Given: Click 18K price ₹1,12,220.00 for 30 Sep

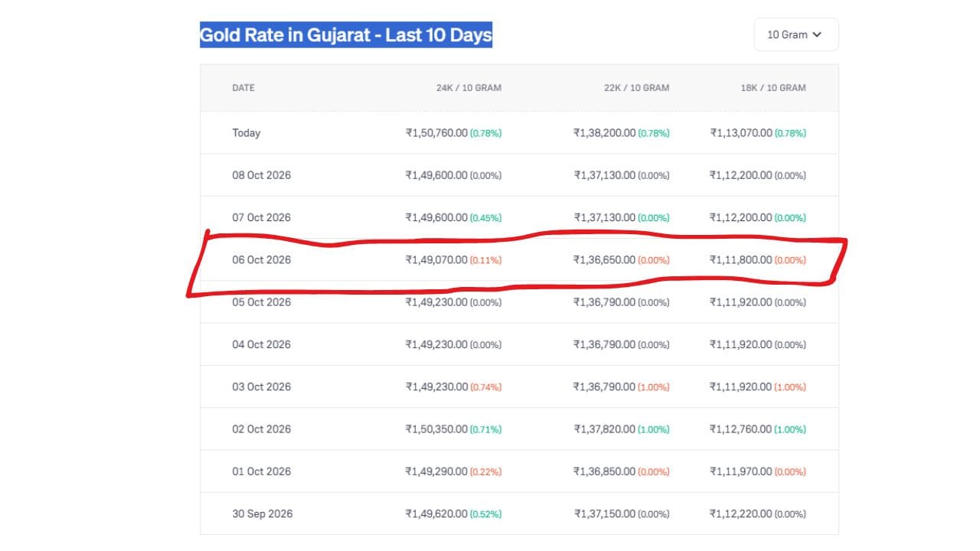Looking at the screenshot, I should click(741, 514).
